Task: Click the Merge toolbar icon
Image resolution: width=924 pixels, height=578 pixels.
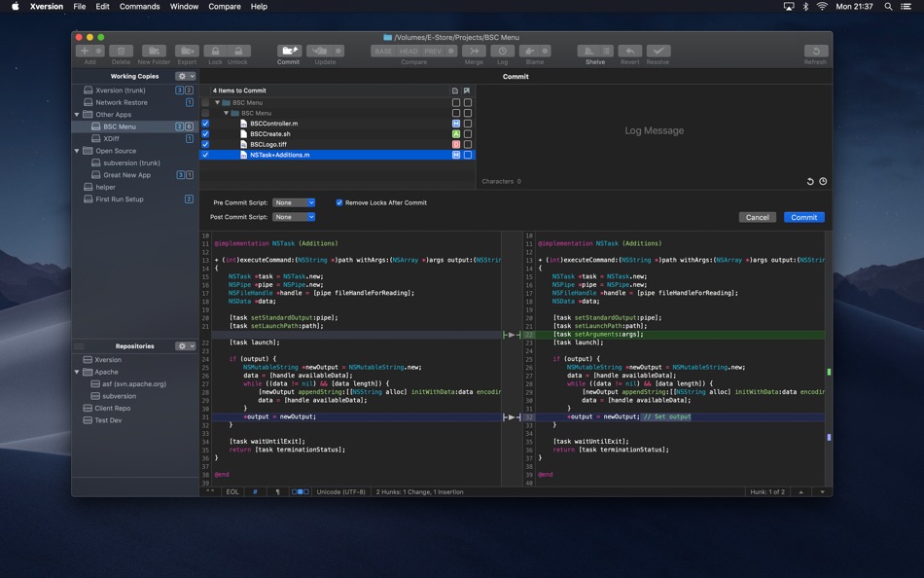Action: point(474,51)
